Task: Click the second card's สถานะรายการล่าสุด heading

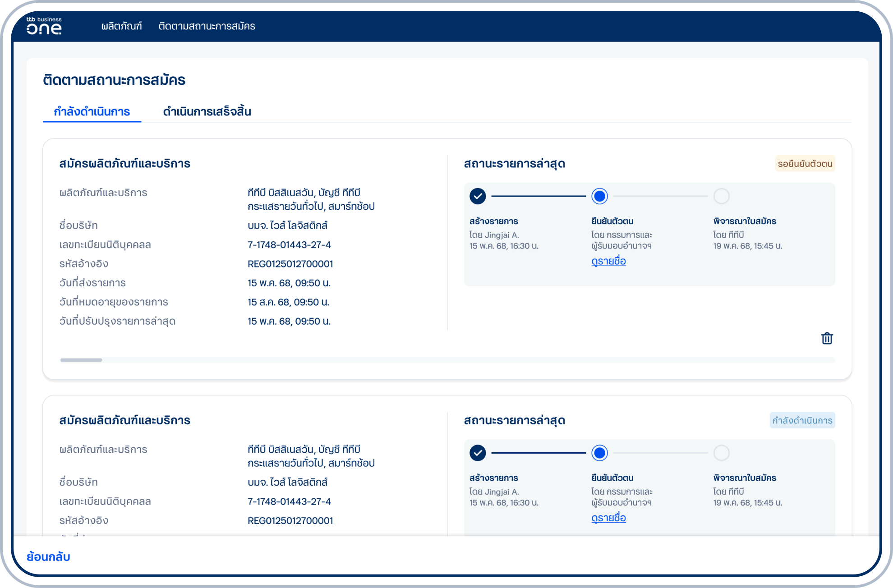Action: [x=514, y=420]
